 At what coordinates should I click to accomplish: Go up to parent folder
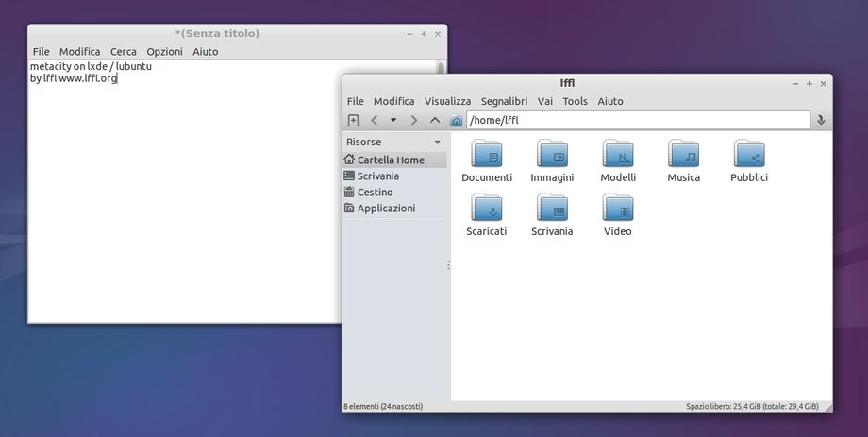click(435, 120)
